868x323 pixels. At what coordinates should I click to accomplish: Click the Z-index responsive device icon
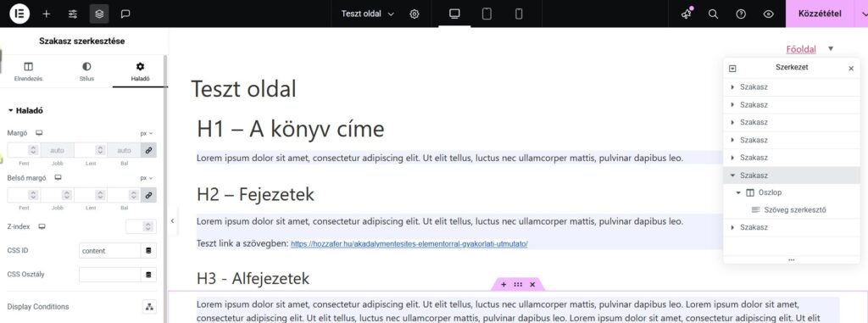pyautogui.click(x=42, y=226)
